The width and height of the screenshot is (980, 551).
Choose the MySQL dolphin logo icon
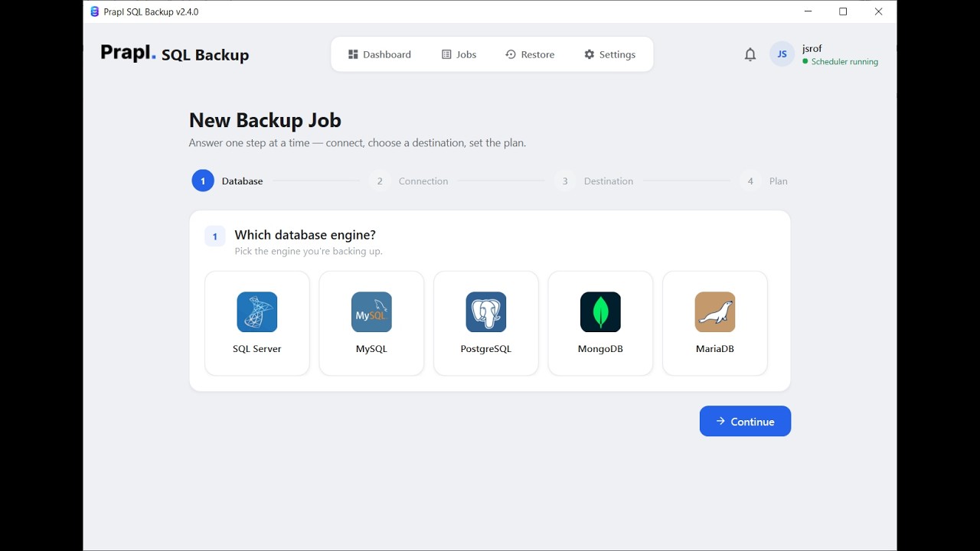click(371, 312)
